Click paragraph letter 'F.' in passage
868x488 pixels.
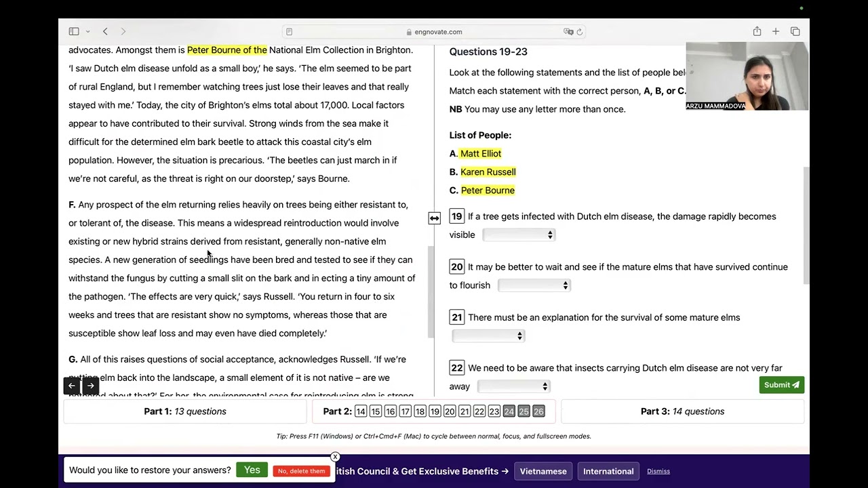(x=72, y=205)
